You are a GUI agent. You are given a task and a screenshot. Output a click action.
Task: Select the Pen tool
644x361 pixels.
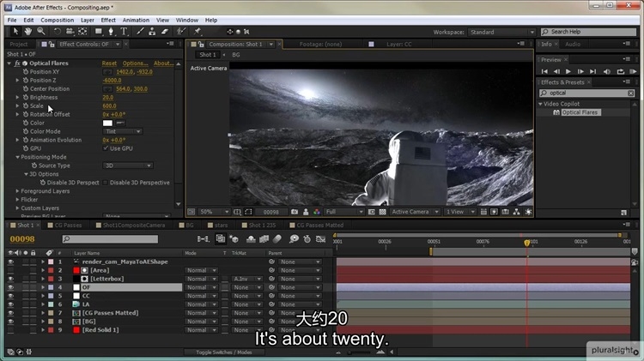tap(111, 31)
